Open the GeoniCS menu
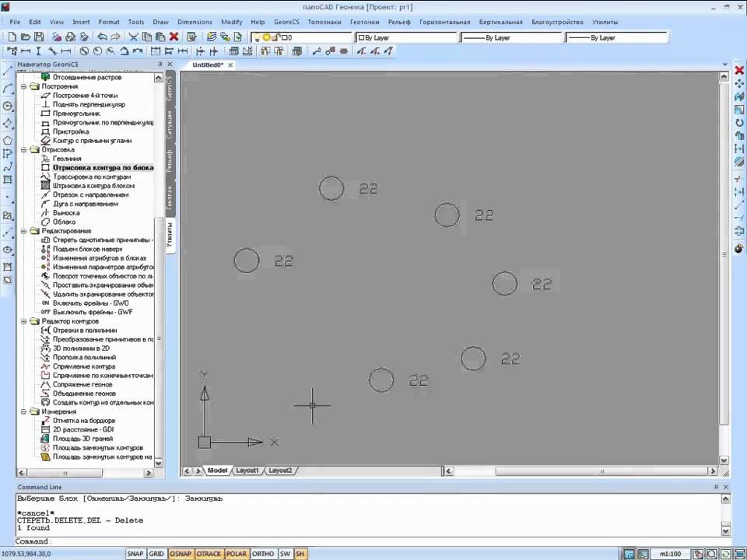 286,22
